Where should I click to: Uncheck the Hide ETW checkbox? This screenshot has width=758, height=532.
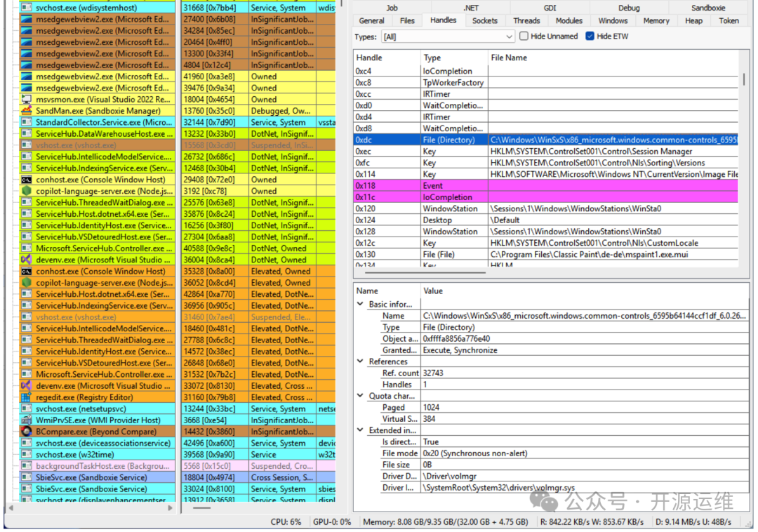pos(590,36)
